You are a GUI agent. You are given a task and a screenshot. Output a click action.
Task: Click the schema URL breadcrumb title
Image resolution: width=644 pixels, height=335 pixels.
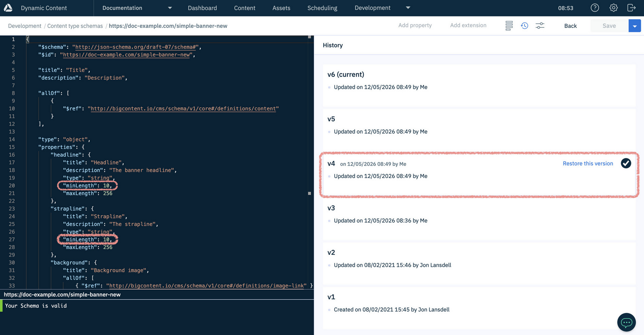click(x=168, y=26)
